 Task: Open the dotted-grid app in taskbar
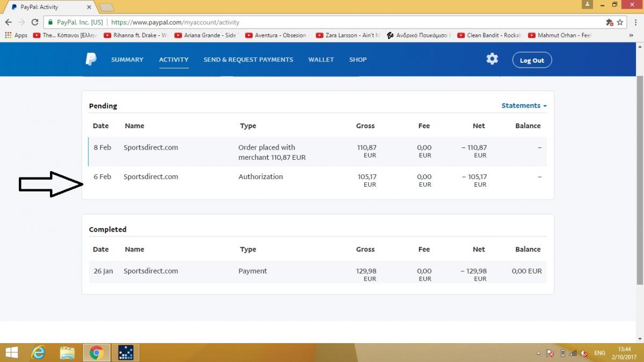(126, 352)
